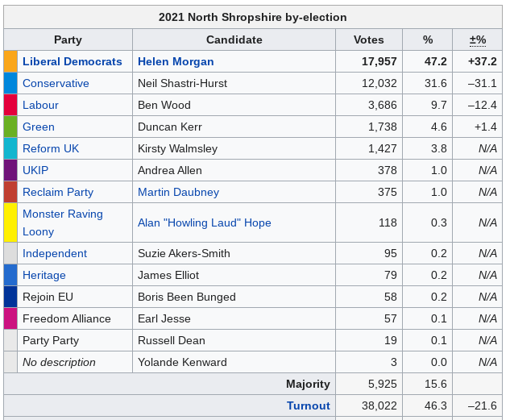The image size is (510, 420).
Task: Open the Reclaim Party link
Action: pos(58,192)
